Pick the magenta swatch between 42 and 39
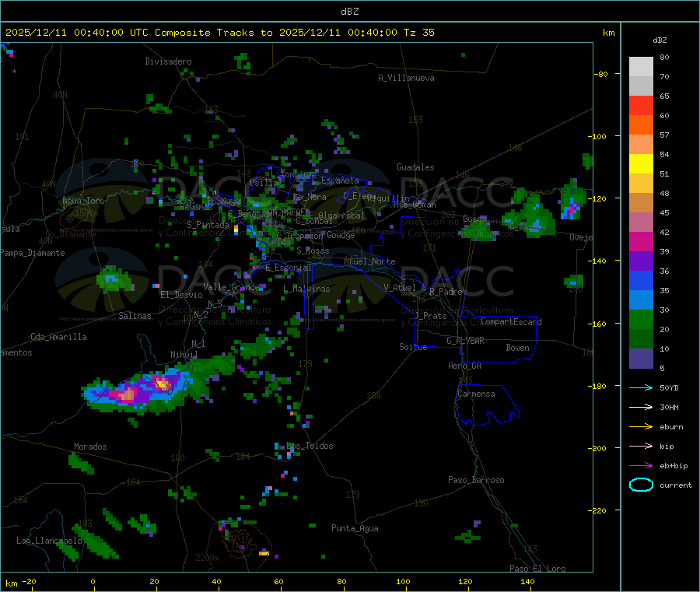This screenshot has width=700, height=592. click(x=641, y=241)
